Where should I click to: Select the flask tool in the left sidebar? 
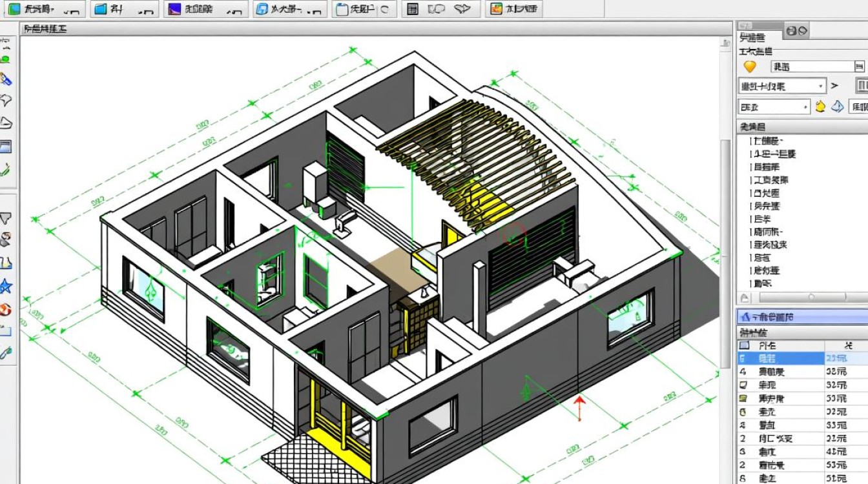click(6, 263)
